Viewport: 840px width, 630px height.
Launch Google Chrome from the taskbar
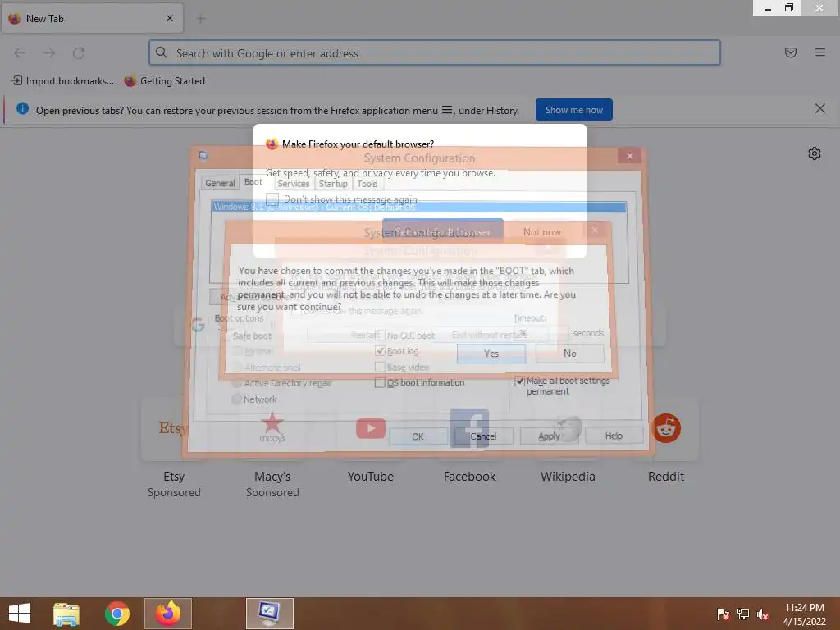[x=117, y=614]
